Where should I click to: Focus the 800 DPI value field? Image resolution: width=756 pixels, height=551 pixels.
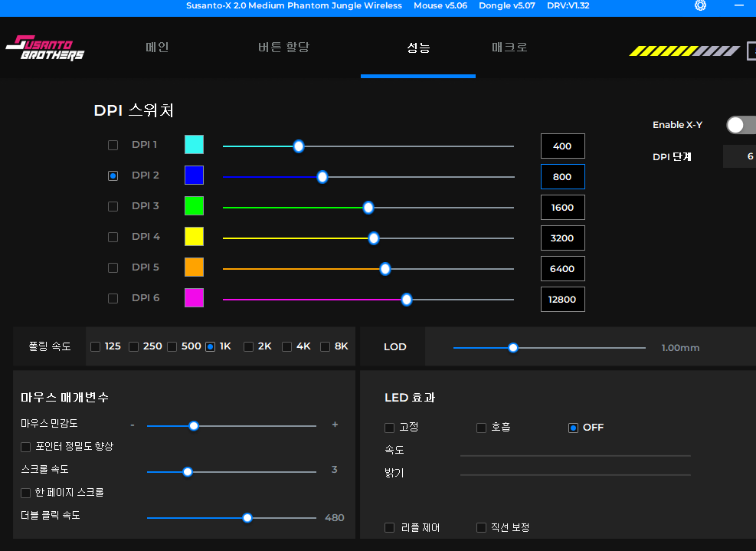tap(563, 176)
